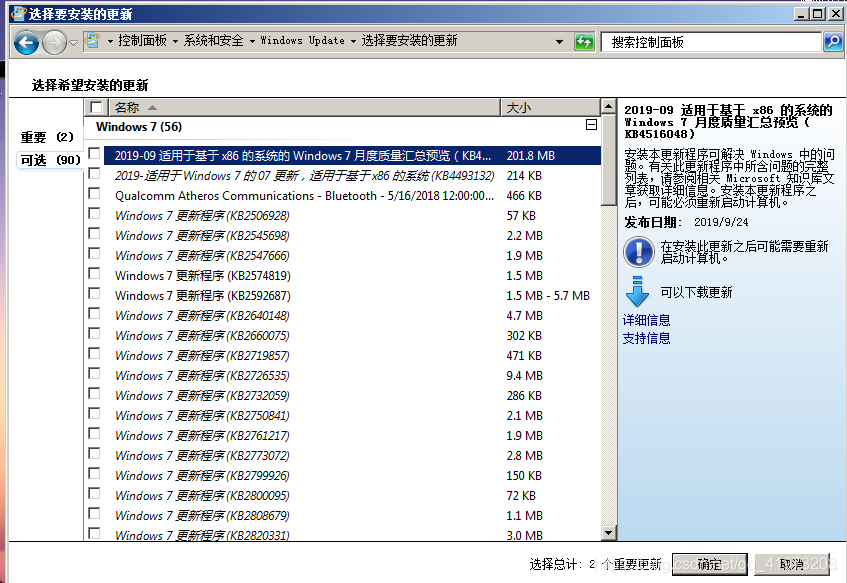Click the 确定 button
This screenshot has height=583, width=847.
(710, 564)
